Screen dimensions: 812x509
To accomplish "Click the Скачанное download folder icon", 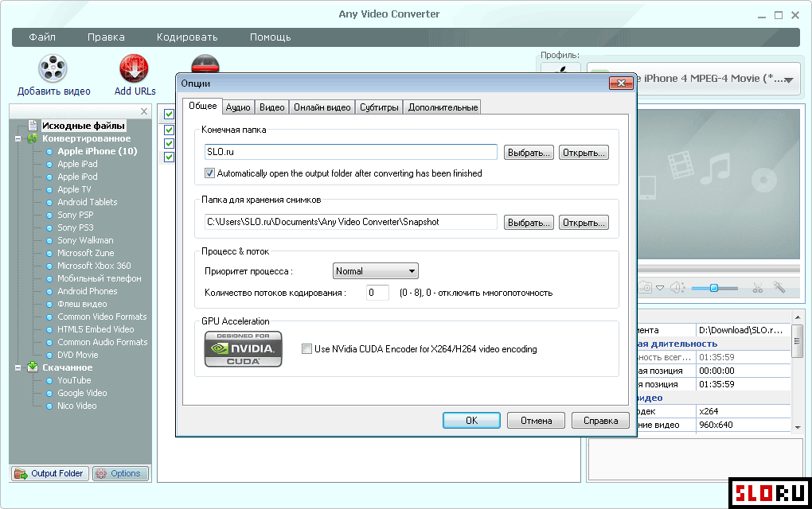I will point(33,367).
